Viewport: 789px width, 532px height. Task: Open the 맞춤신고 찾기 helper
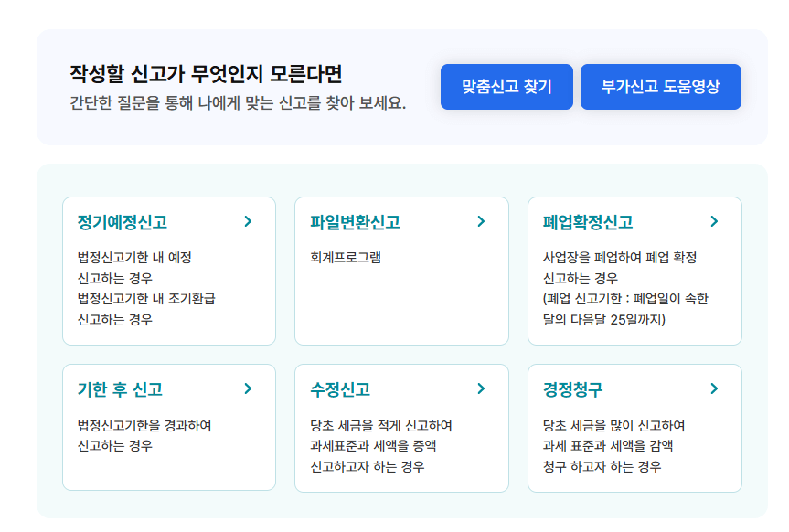[x=506, y=86]
